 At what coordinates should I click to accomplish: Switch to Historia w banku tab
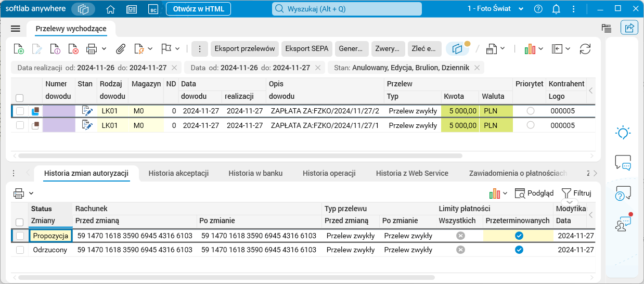tap(255, 173)
